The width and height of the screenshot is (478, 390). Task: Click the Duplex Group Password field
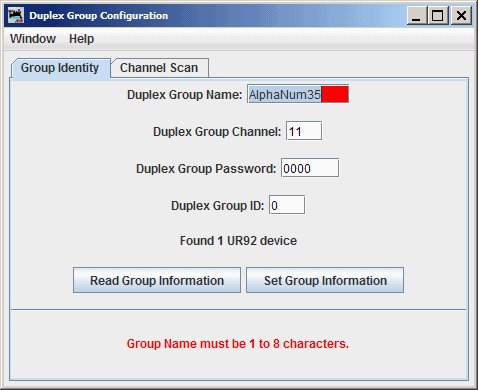310,168
